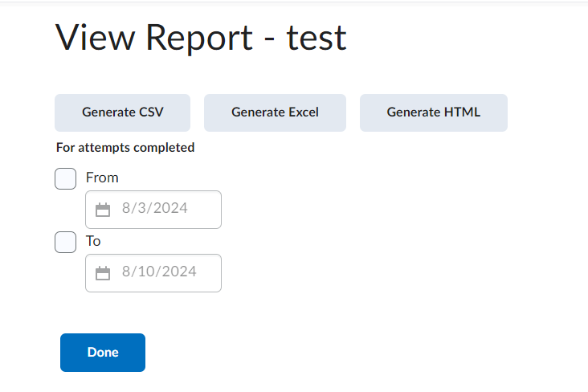Select the 8/10/2024 date text
Screen dimensions: 588x392
(159, 272)
